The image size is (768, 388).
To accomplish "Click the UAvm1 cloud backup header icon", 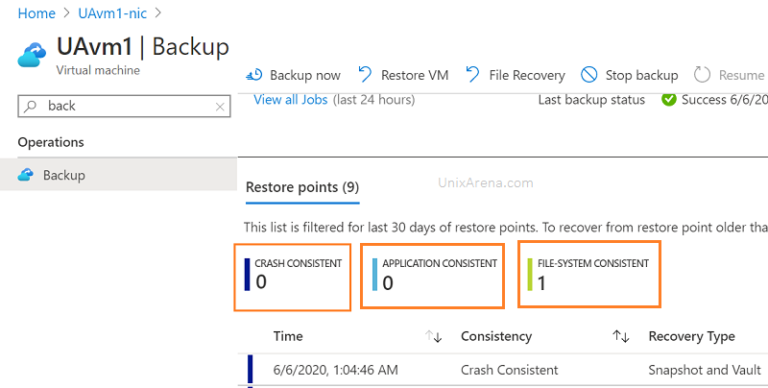I will click(32, 54).
